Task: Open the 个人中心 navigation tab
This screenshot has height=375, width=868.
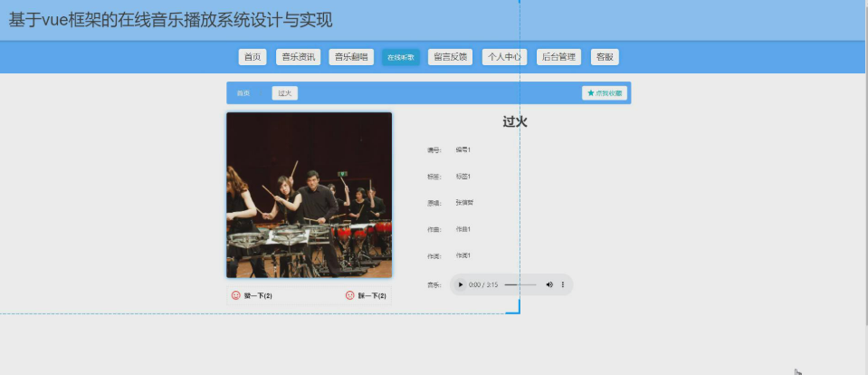Action: (x=504, y=57)
